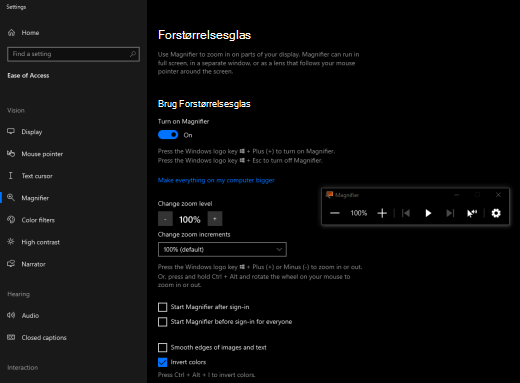Focus the Find a setting field
520x383 pixels.
point(73,54)
